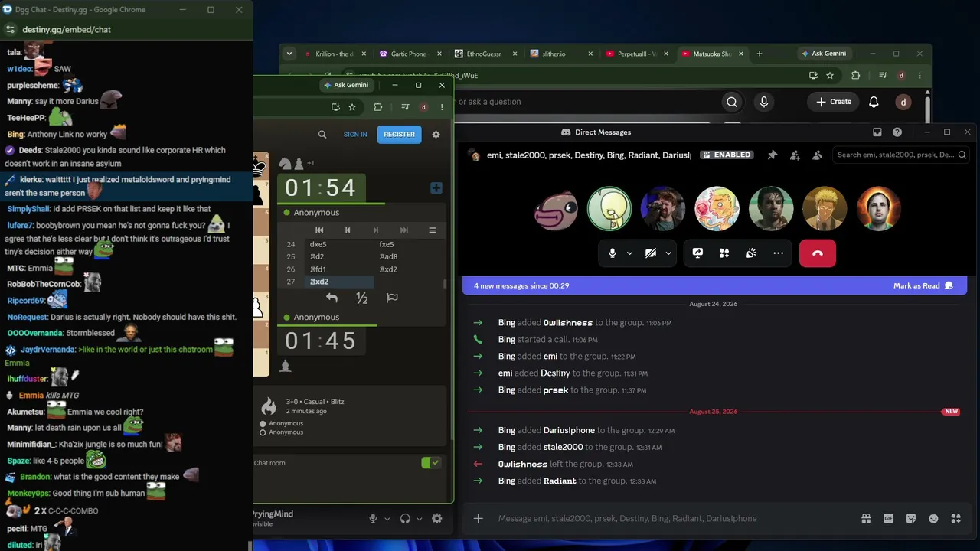980x551 pixels.
Task: Propose a takeback in the chess game
Action: (332, 298)
